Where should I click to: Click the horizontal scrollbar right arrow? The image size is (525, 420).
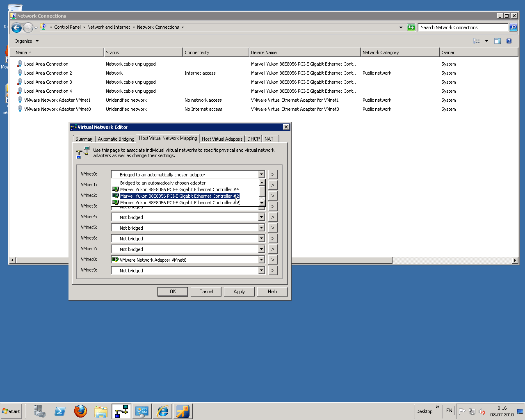tap(515, 260)
